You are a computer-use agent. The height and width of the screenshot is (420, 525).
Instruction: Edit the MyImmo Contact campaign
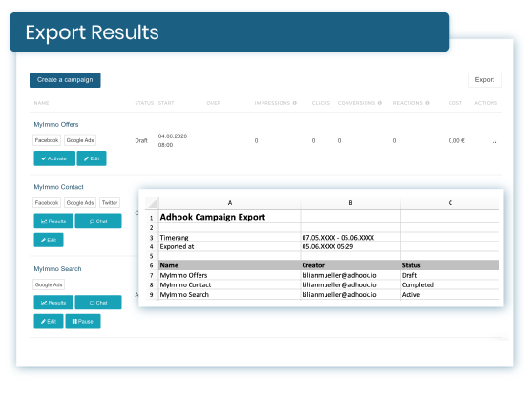point(49,240)
